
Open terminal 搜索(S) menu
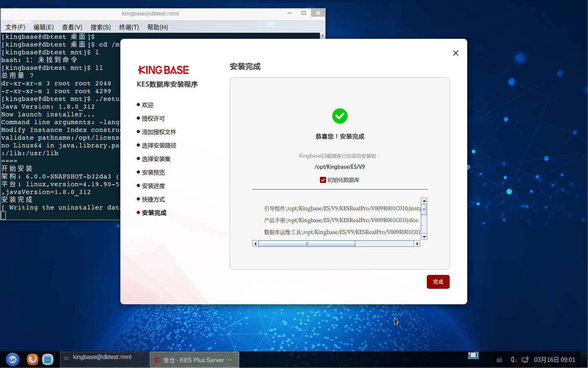coord(101,27)
